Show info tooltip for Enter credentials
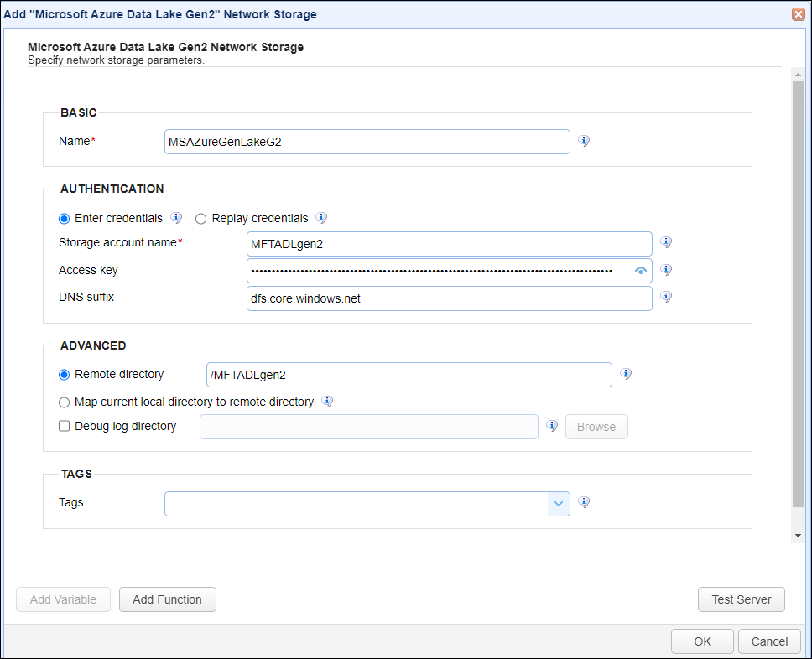Image resolution: width=812 pixels, height=659 pixels. (176, 218)
